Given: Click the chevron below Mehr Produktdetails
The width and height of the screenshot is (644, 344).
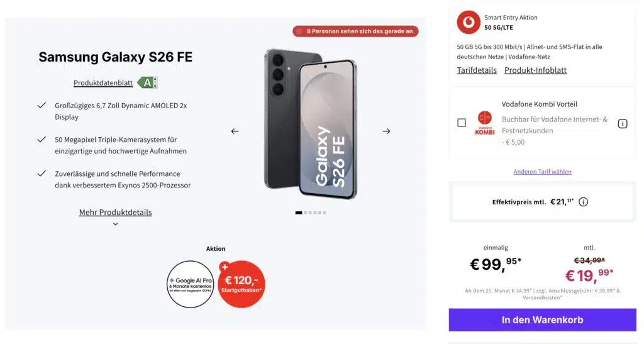Looking at the screenshot, I should 116,224.
